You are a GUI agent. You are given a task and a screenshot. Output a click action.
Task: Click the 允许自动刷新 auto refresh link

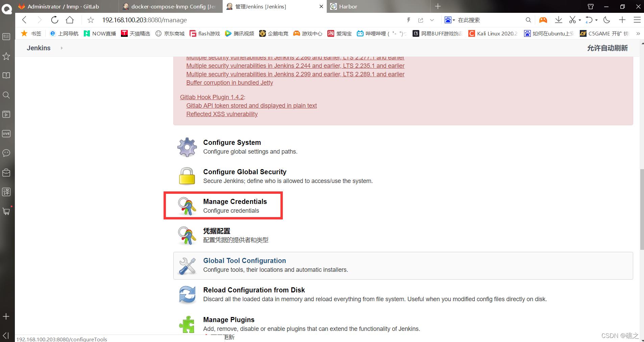[x=607, y=48]
